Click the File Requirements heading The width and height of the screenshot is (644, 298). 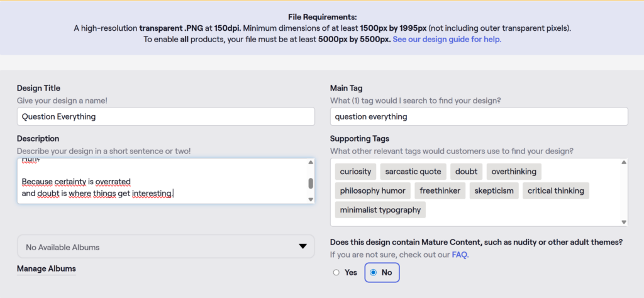[x=322, y=17]
